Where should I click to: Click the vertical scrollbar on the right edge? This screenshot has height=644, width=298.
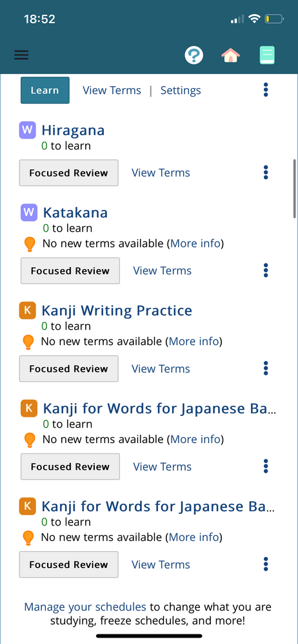[x=294, y=189]
